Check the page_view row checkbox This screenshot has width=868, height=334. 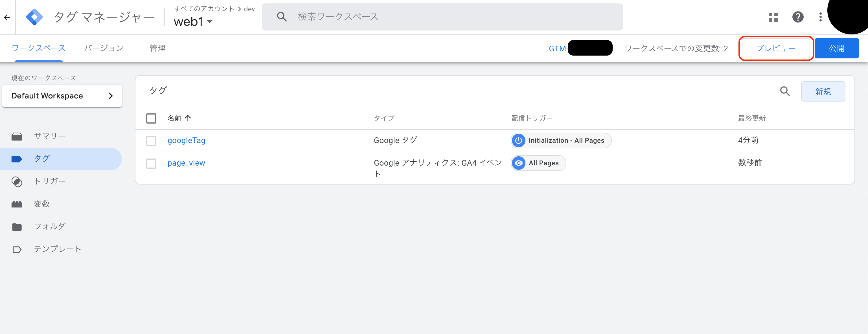(x=151, y=163)
